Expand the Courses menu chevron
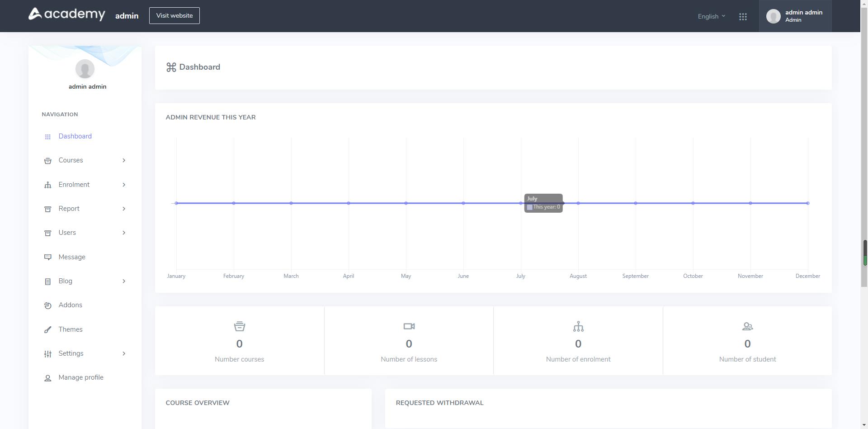This screenshot has height=429, width=868. pos(124,160)
